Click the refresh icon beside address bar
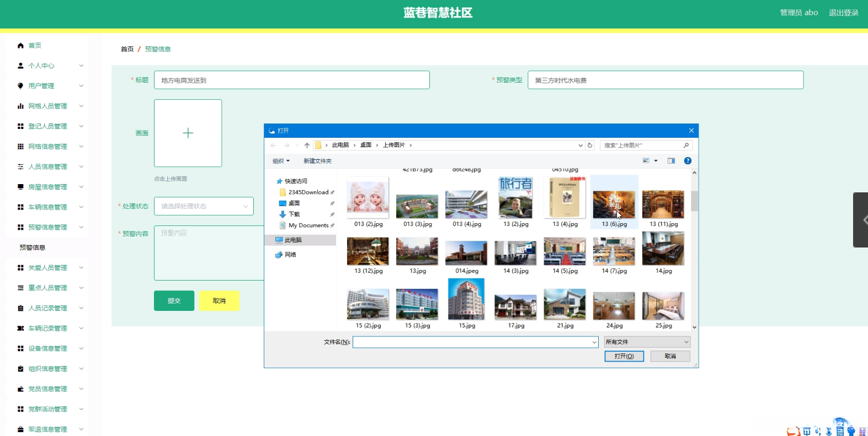 590,146
